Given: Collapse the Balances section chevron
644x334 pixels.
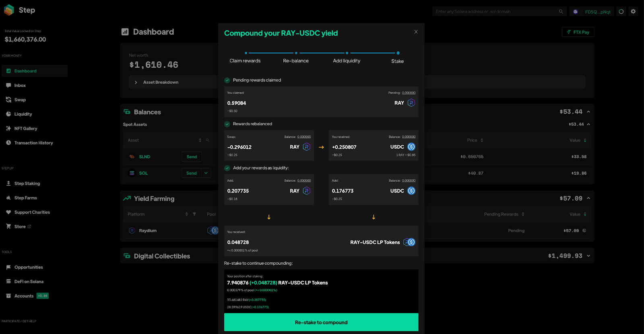Looking at the screenshot, I should [588, 112].
